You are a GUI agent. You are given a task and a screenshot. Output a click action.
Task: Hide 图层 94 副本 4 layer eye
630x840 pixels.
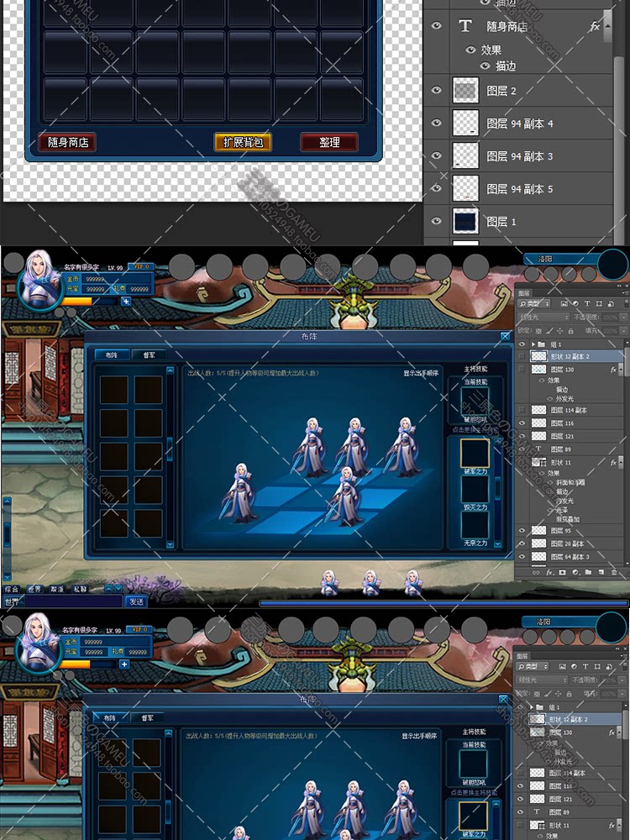(437, 122)
